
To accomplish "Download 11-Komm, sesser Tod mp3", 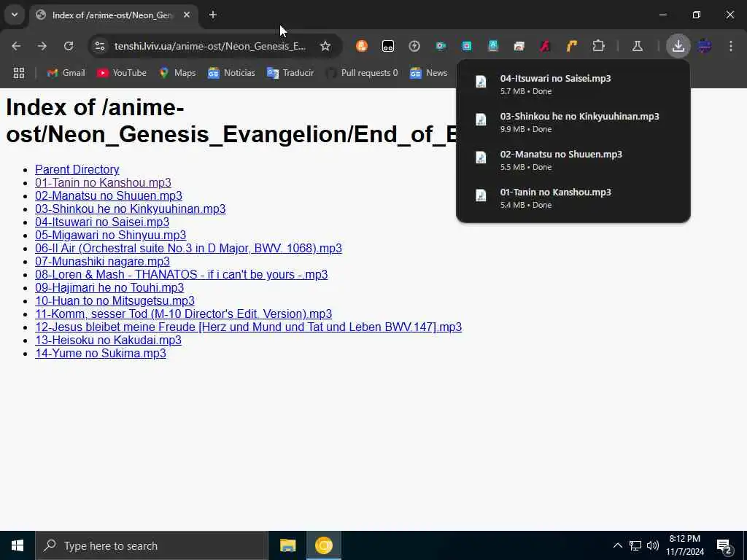I will 183,314.
